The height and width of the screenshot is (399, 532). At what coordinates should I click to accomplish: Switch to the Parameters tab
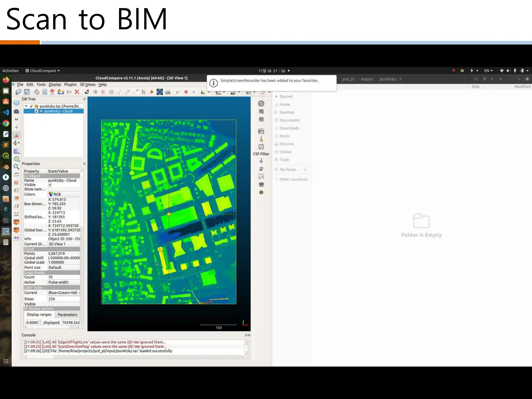(68, 315)
